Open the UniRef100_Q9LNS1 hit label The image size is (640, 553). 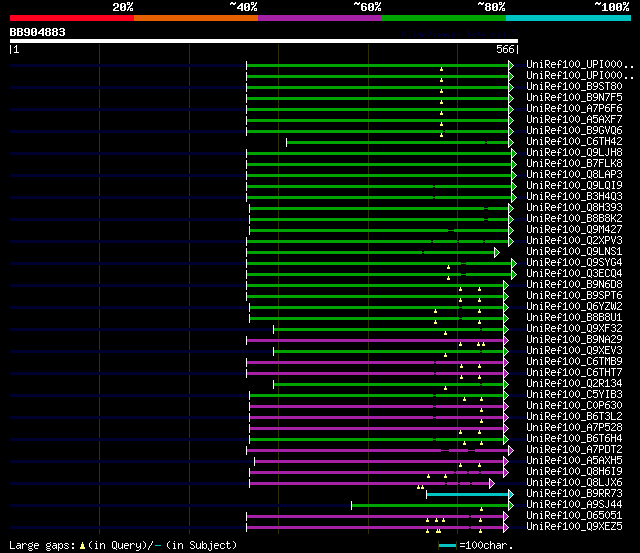click(574, 252)
